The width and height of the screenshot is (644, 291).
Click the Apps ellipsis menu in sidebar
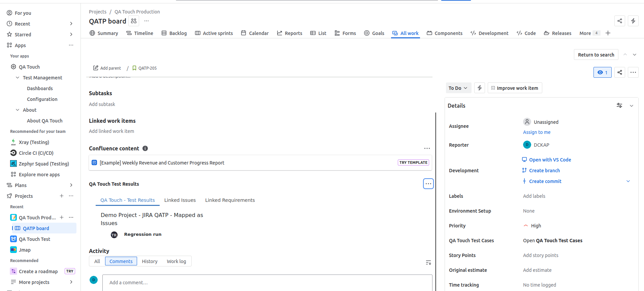click(x=71, y=45)
